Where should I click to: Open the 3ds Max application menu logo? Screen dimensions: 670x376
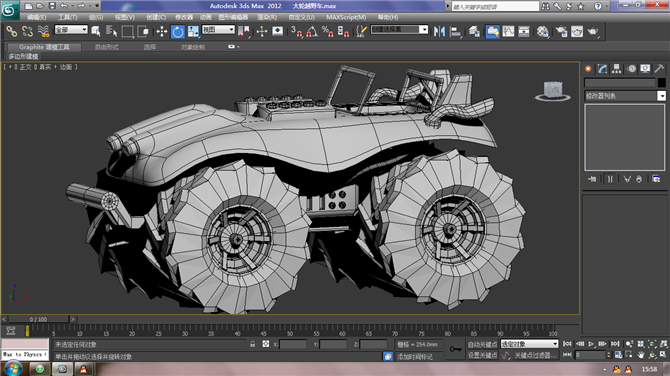[9, 9]
